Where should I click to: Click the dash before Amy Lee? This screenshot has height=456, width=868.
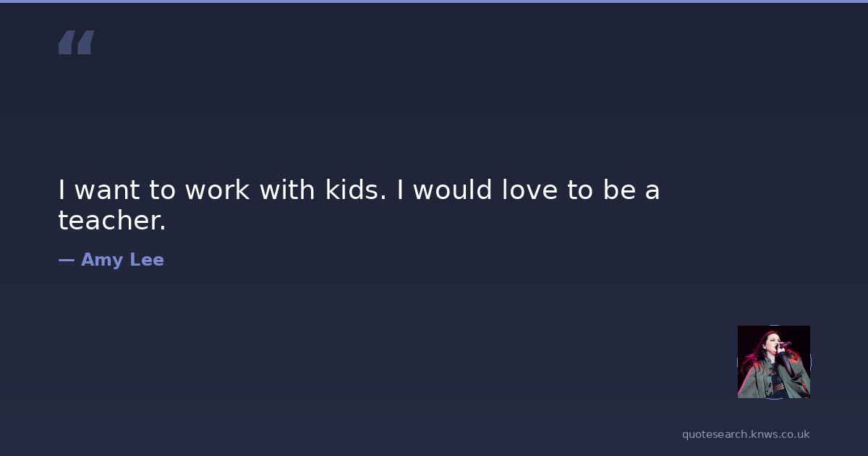(x=66, y=260)
